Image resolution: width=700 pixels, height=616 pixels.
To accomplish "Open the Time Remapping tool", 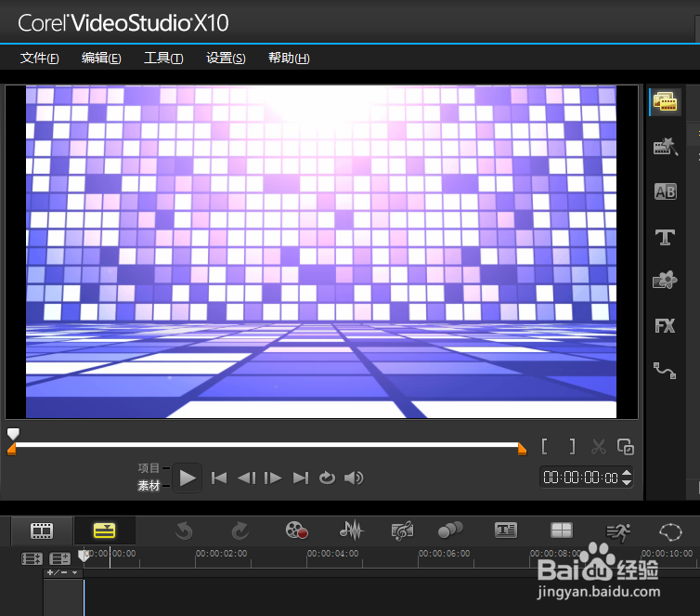I will pyautogui.click(x=618, y=531).
